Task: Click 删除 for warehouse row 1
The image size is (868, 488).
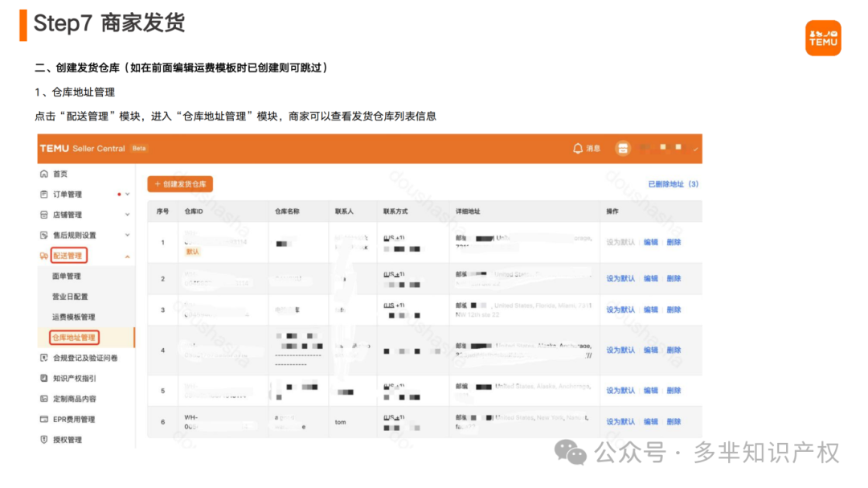Action: tap(674, 242)
